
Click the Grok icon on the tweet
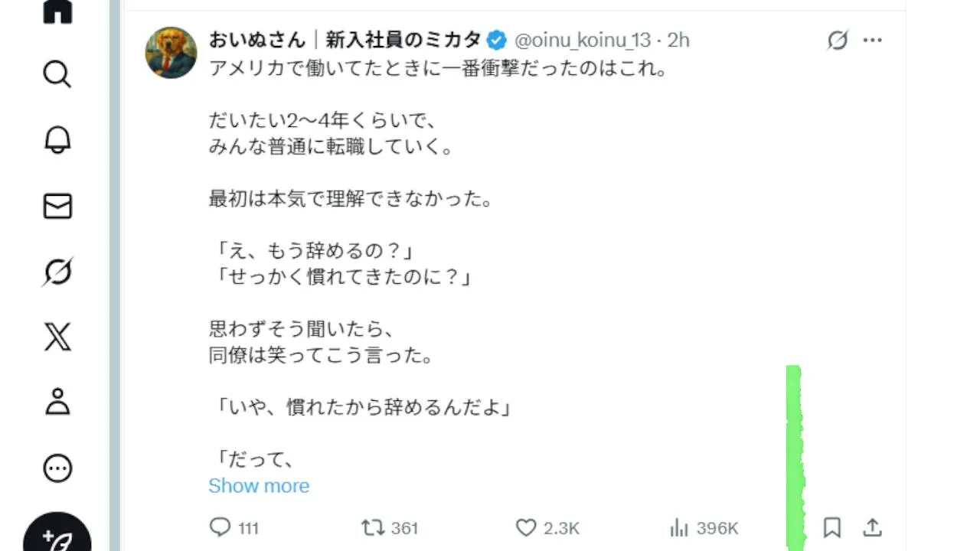(x=838, y=40)
